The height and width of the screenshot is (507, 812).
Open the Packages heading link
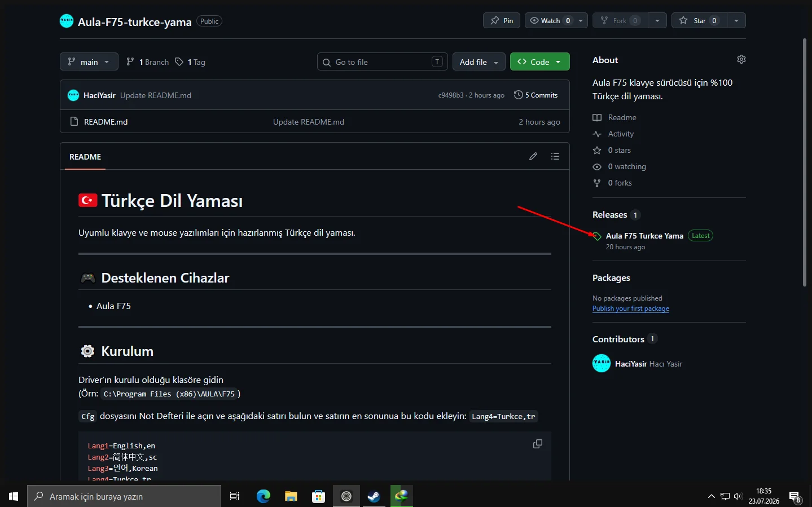(x=611, y=278)
